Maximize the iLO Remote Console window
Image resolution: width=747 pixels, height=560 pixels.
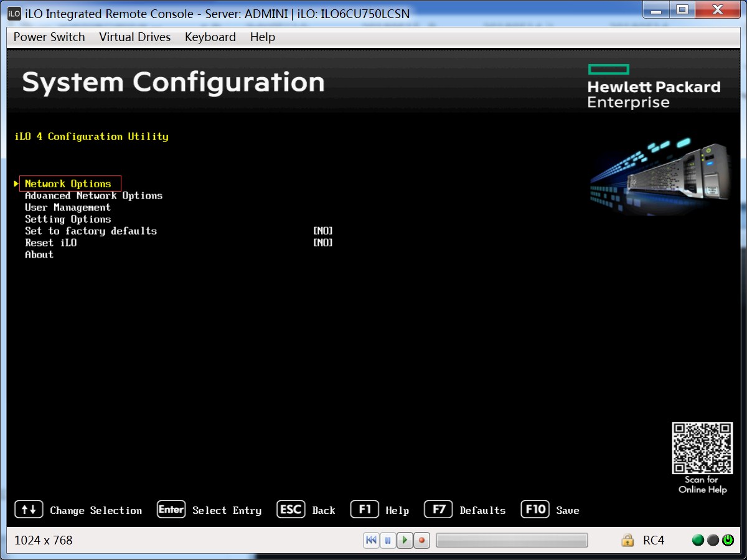point(682,9)
